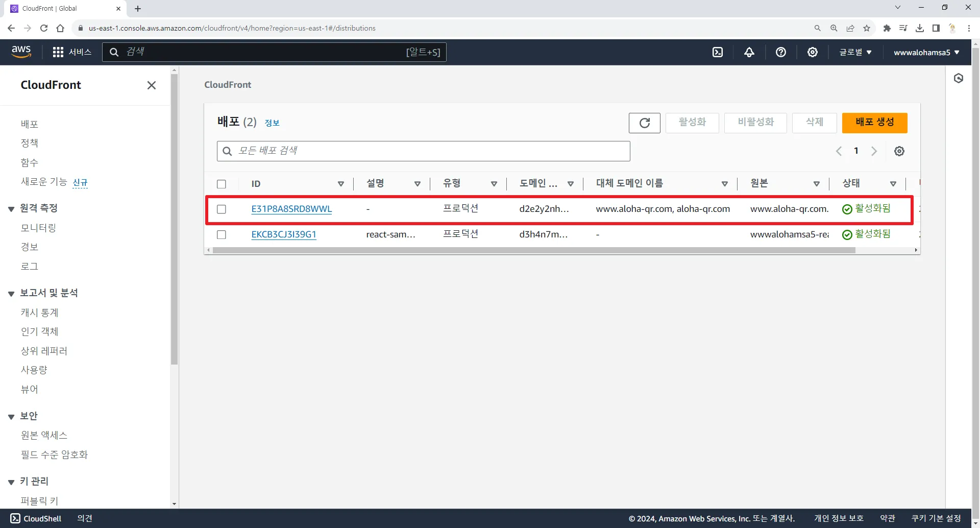980x528 pixels.
Task: Collapse the 보안 section
Action: [11, 417]
